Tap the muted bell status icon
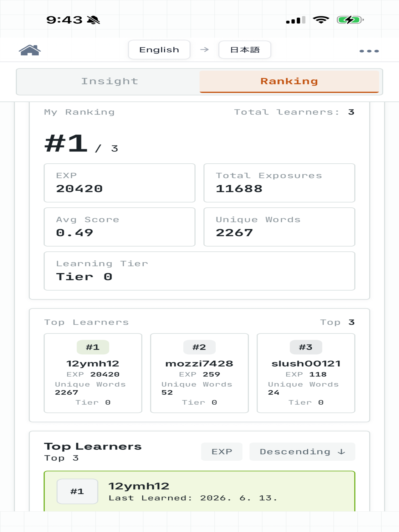This screenshot has width=399, height=532. (93, 20)
